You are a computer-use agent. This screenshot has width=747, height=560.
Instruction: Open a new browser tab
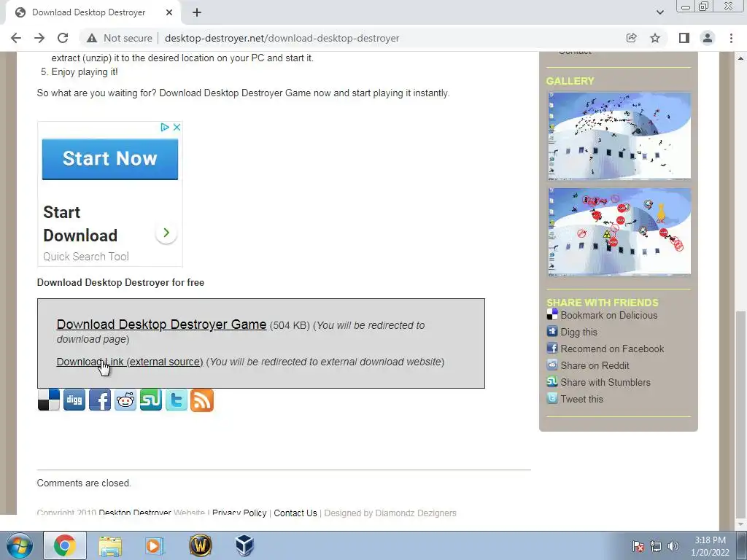[x=197, y=12]
